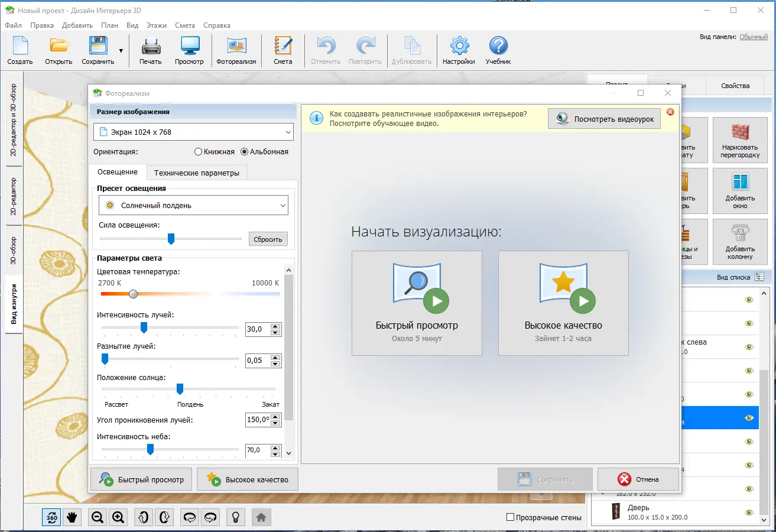Switch to the Освещение tab

coord(118,172)
